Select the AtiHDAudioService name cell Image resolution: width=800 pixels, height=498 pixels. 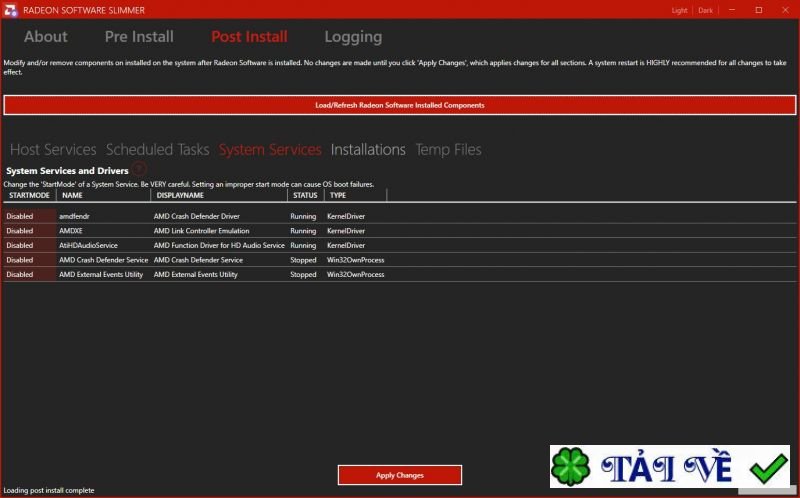coord(88,245)
